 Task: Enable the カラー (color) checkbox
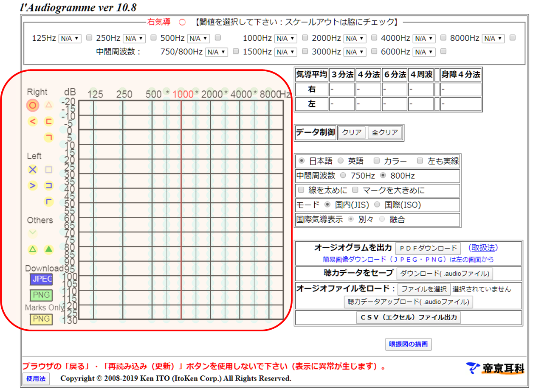coord(376,161)
